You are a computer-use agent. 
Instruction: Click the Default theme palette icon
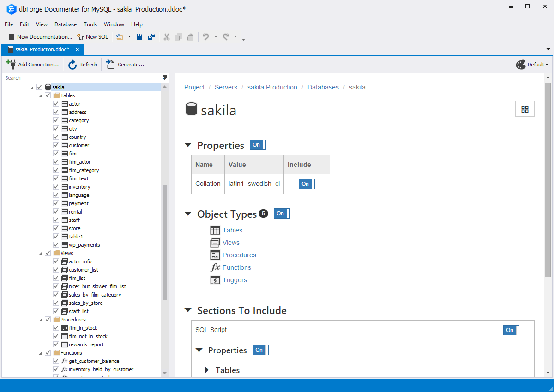(x=521, y=65)
